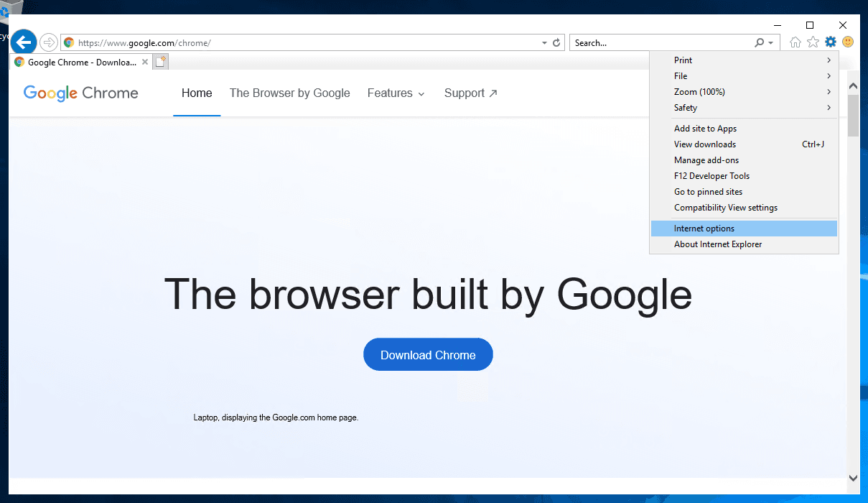Open The Browser by Google link

[x=289, y=93]
